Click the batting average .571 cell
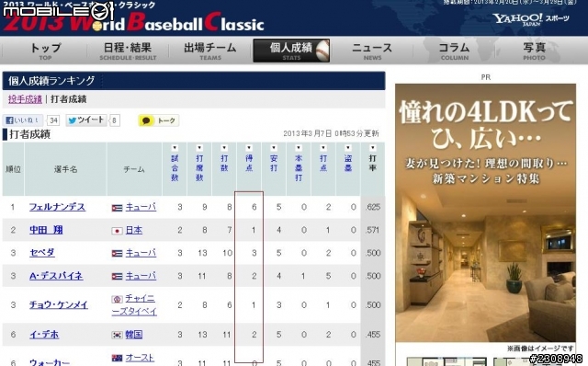 pos(373,230)
